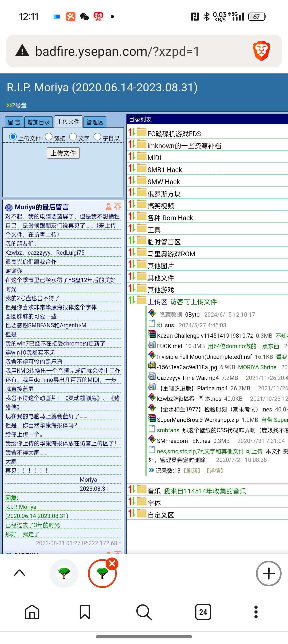Choose the 子目录 radio option
288x644 pixels.
(x=97, y=137)
